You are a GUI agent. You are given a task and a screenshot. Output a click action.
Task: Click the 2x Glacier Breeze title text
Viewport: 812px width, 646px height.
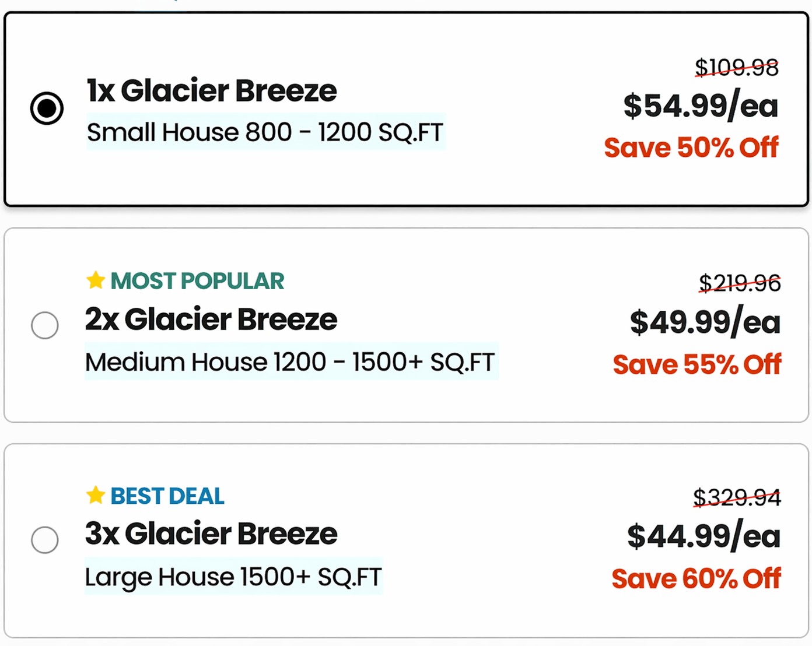click(x=211, y=320)
